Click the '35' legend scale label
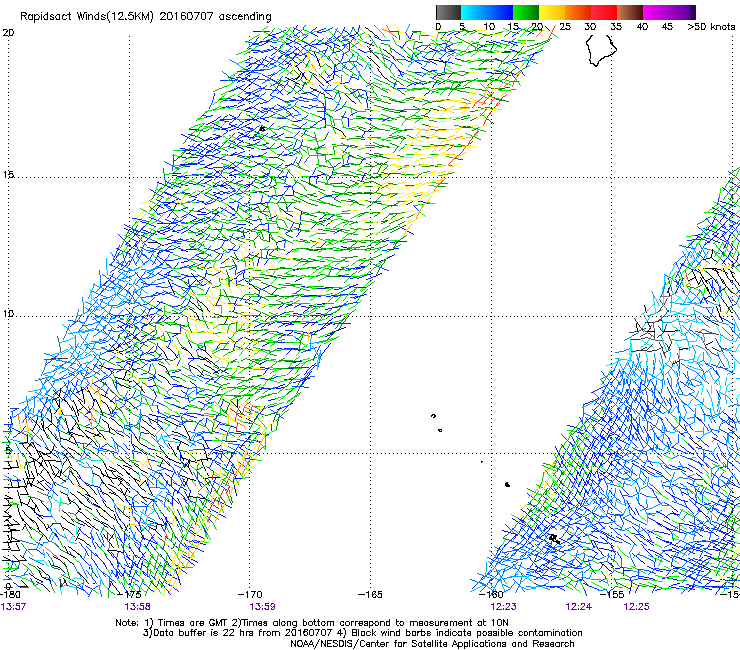The height and width of the screenshot is (650, 740). 616,27
